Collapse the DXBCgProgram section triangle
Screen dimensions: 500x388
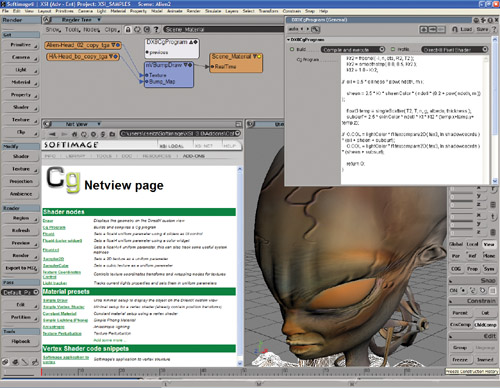pos(288,40)
